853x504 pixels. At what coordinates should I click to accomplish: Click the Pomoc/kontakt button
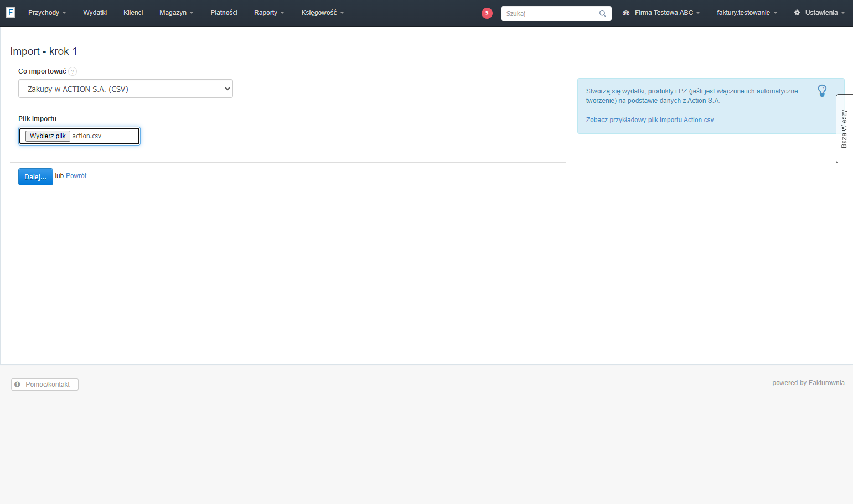coord(45,385)
